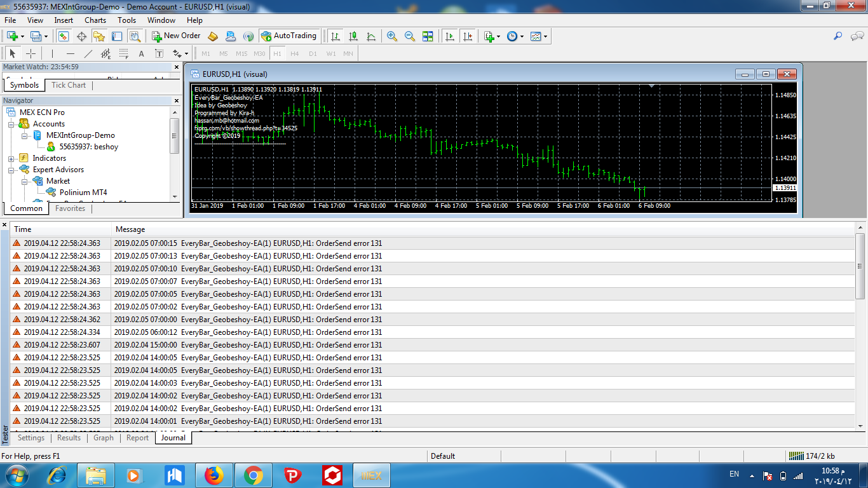Click the Tile Windows icon
The image size is (868, 488).
(x=428, y=36)
